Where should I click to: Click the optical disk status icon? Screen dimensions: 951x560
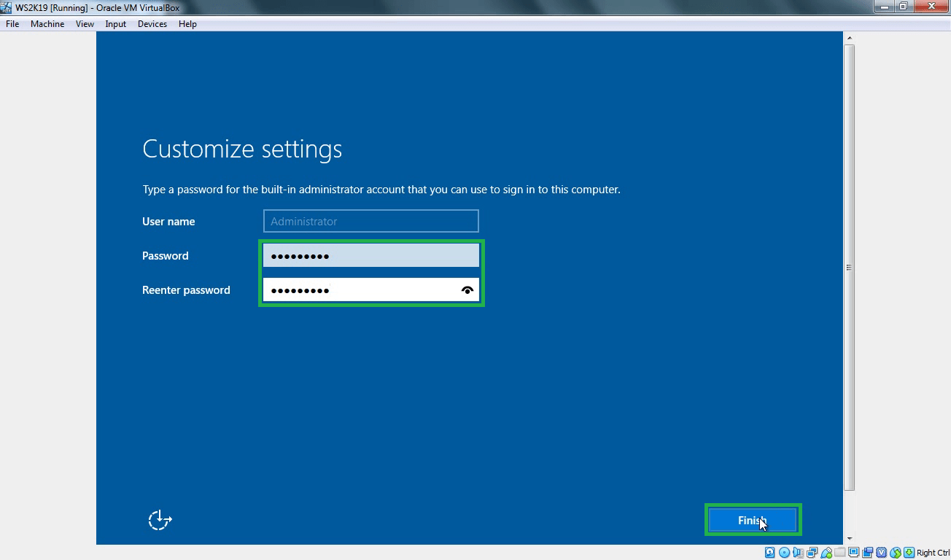(784, 553)
